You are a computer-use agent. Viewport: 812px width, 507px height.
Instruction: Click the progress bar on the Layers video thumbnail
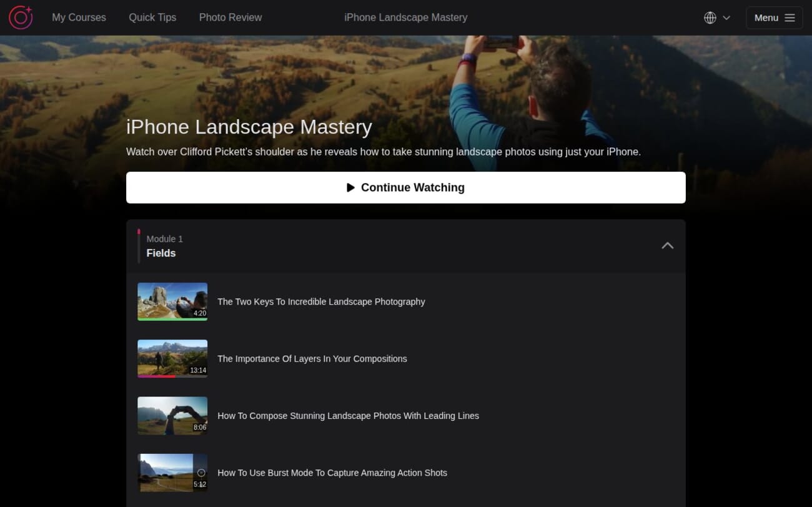(x=172, y=376)
